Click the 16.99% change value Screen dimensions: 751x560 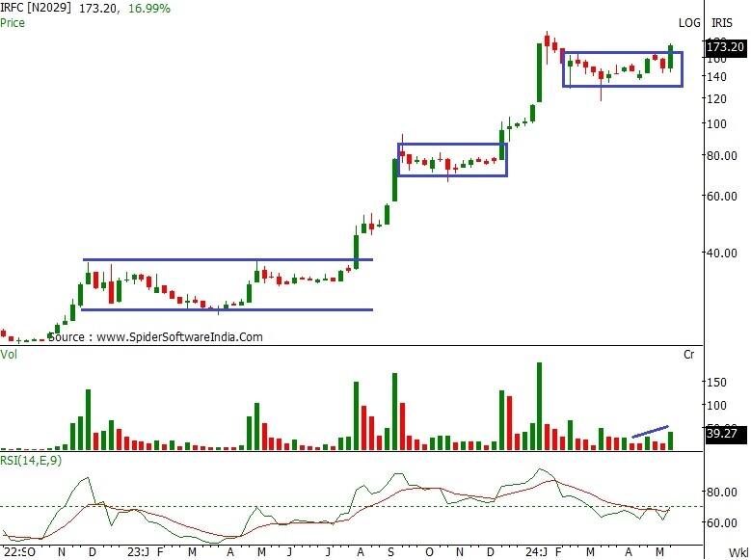click(x=149, y=8)
